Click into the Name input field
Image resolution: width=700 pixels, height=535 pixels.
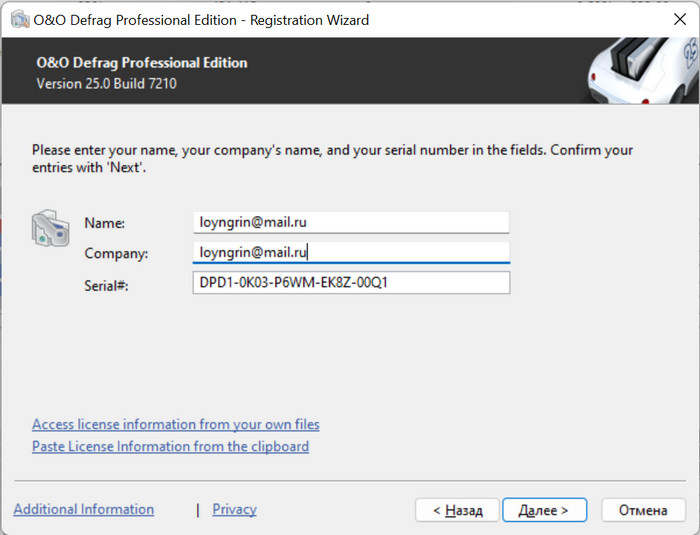click(x=351, y=222)
